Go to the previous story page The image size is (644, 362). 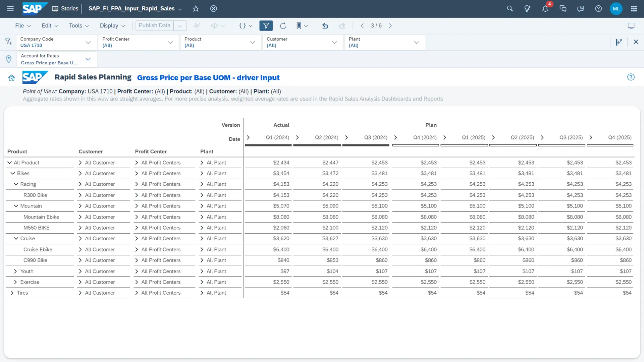[x=362, y=26]
